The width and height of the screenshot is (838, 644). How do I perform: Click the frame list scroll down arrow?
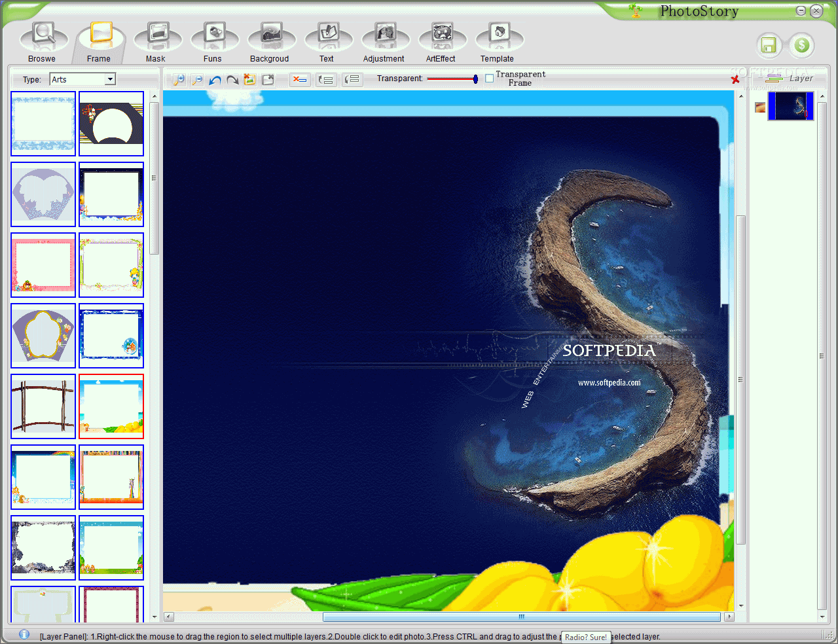pos(155,617)
